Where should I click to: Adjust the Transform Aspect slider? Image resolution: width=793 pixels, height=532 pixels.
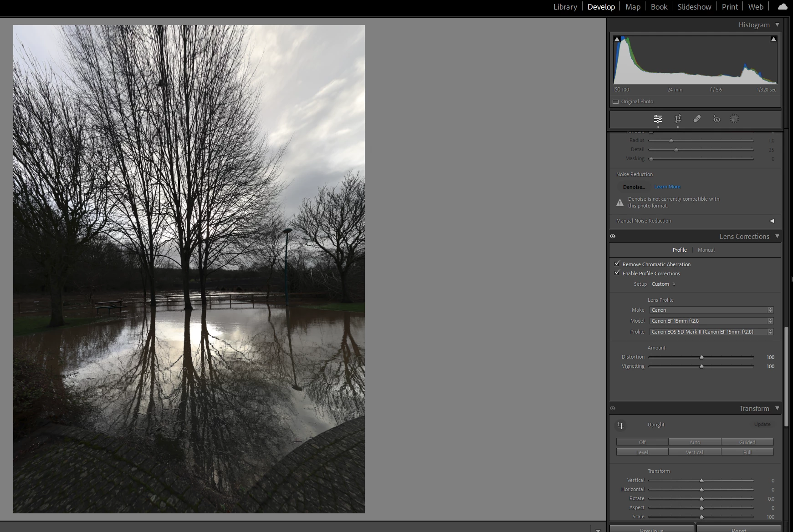(701, 508)
